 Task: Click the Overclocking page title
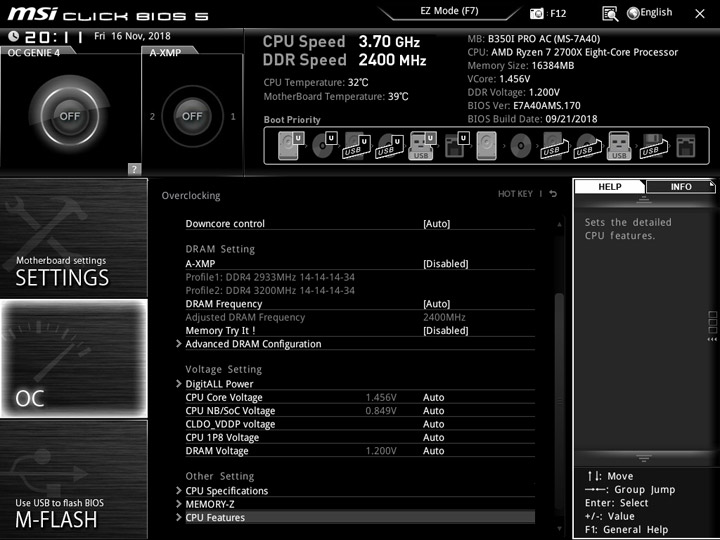point(191,196)
